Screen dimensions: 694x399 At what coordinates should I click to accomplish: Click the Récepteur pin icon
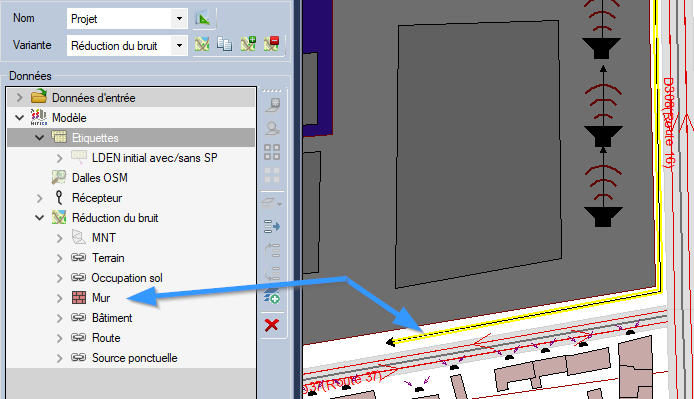pos(59,198)
